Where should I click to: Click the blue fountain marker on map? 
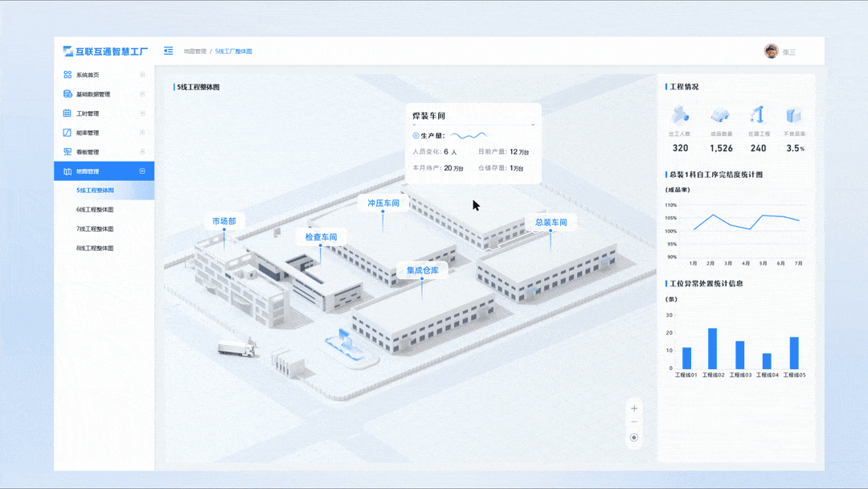click(x=346, y=343)
